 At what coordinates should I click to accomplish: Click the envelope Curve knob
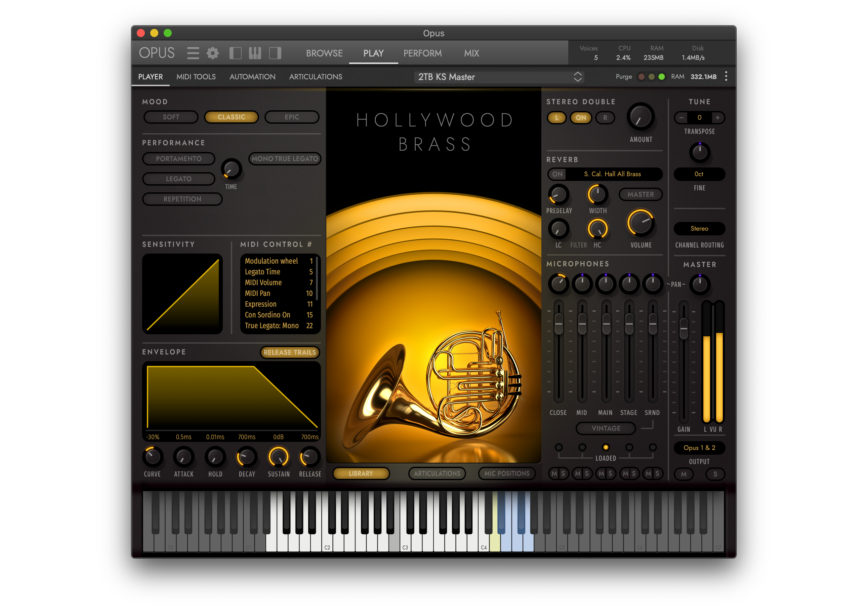(152, 457)
